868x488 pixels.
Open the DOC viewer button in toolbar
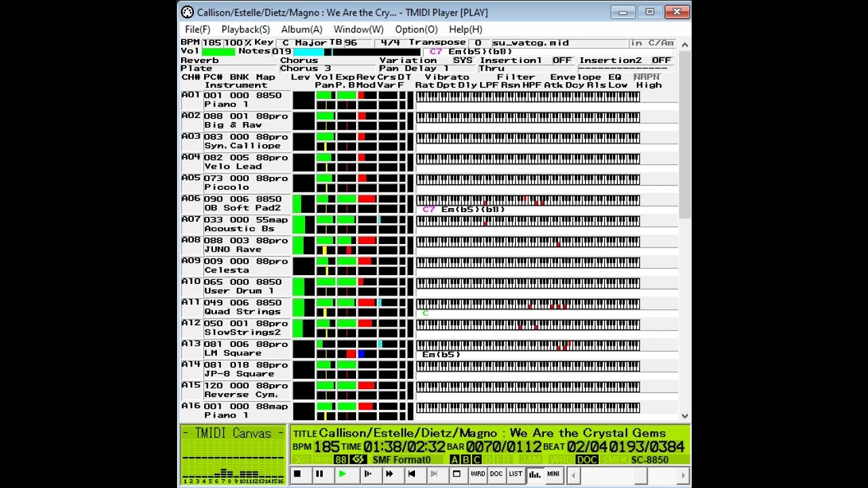tap(496, 474)
